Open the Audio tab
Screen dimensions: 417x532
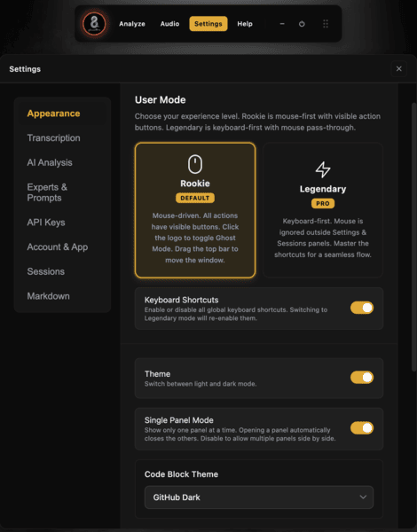tap(169, 24)
